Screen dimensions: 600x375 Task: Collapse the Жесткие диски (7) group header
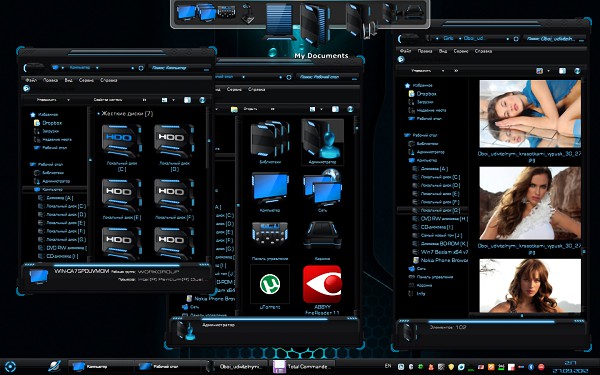[x=125, y=114]
